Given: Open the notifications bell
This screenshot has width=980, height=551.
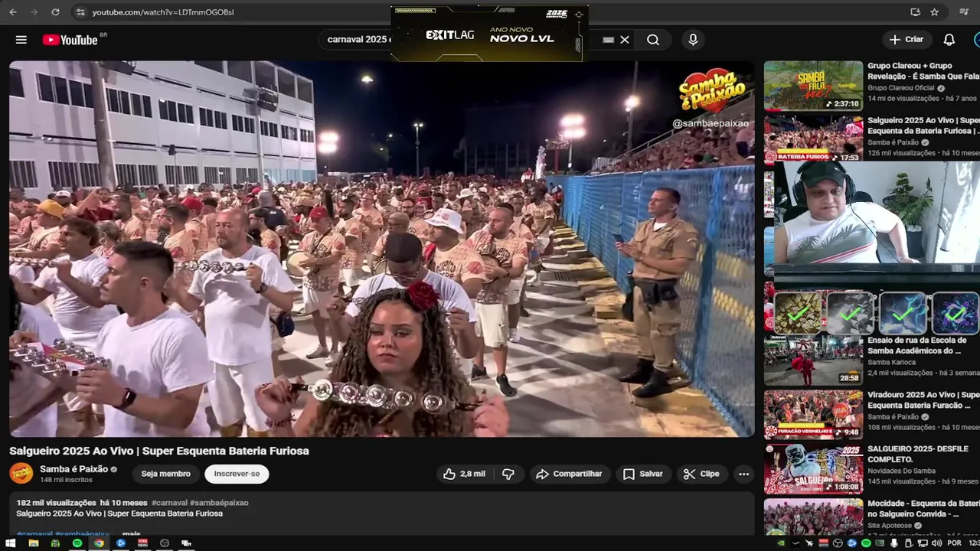Looking at the screenshot, I should [x=949, y=40].
